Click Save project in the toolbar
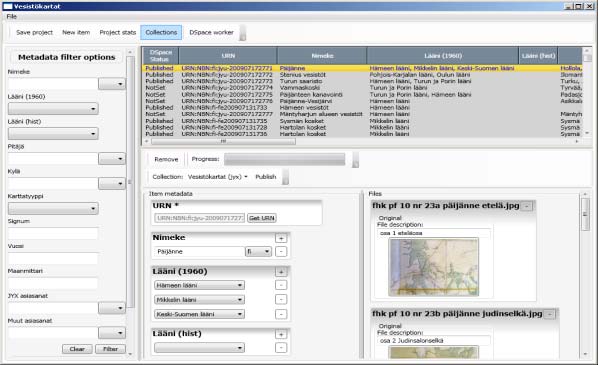 tap(34, 32)
